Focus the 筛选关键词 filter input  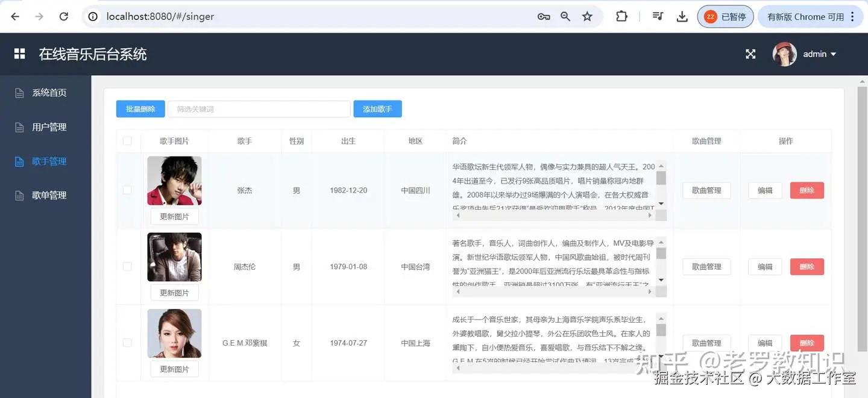pos(259,109)
